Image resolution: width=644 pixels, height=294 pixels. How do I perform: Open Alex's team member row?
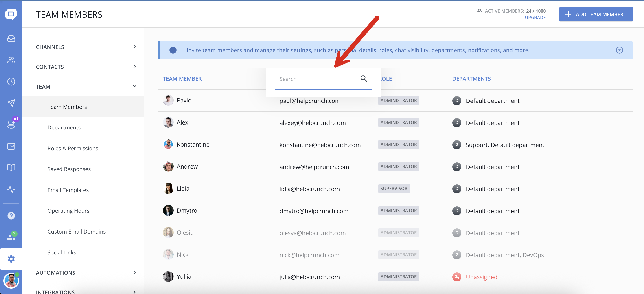click(395, 123)
